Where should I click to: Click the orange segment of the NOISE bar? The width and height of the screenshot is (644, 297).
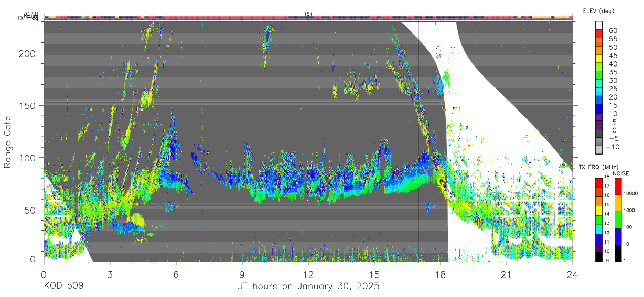click(x=617, y=203)
